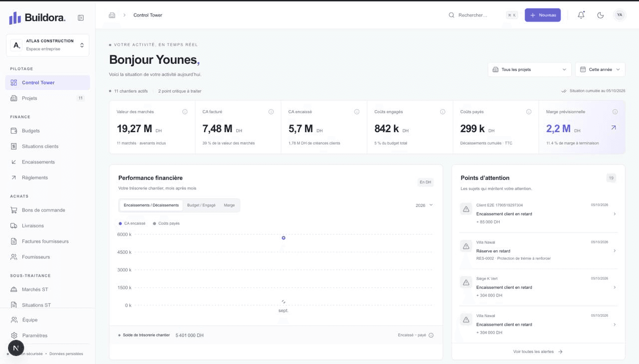The width and height of the screenshot is (639, 364).
Task: Open Paramètres settings
Action: point(47,336)
